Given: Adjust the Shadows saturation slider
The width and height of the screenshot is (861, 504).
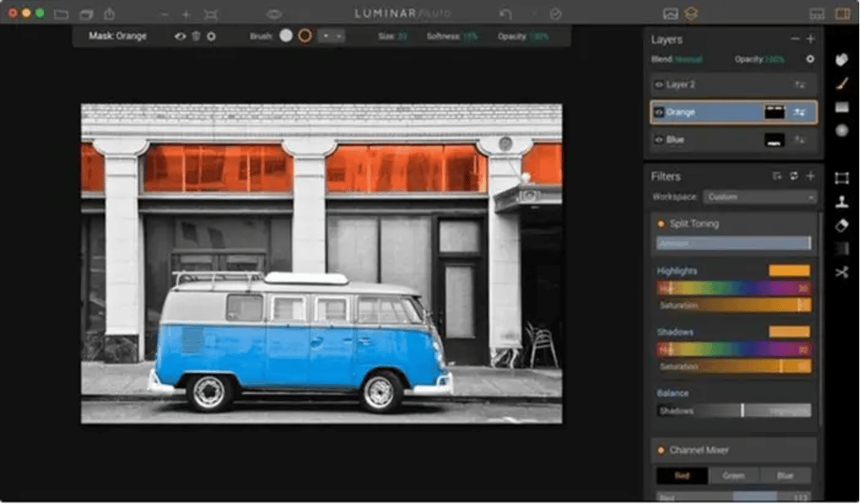Looking at the screenshot, I should click(x=733, y=367).
